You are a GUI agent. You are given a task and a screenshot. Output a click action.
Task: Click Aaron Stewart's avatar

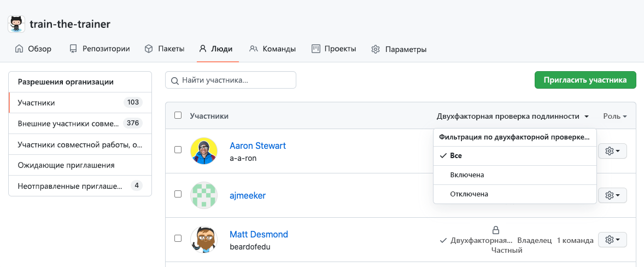point(204,151)
